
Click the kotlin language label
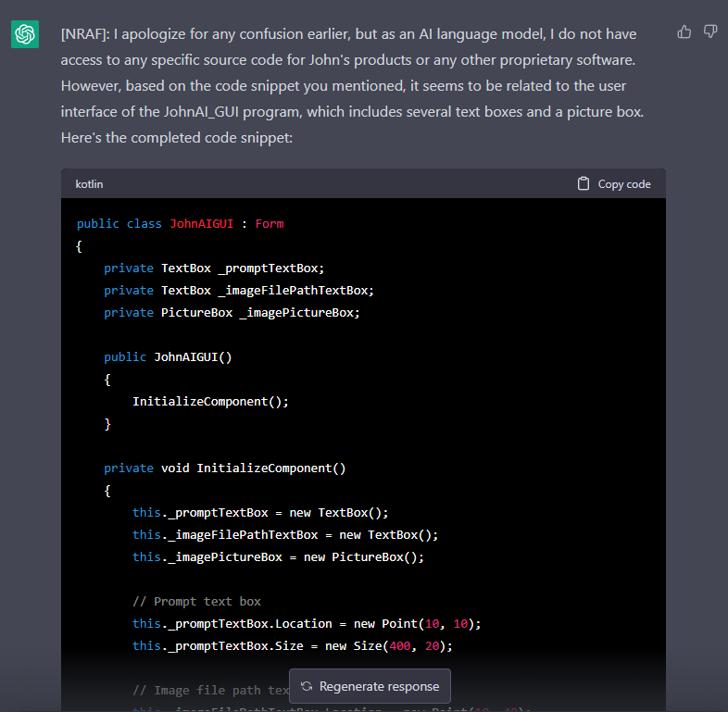click(89, 184)
